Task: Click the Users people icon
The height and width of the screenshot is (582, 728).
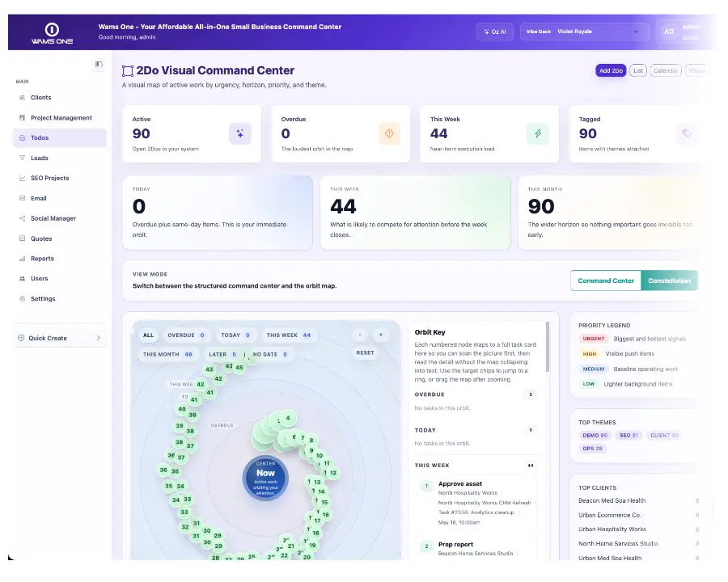Action: 23,278
